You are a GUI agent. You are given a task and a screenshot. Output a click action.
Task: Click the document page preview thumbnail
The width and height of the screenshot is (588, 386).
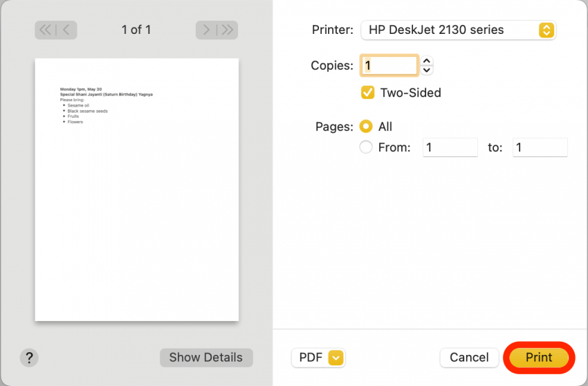pyautogui.click(x=137, y=190)
